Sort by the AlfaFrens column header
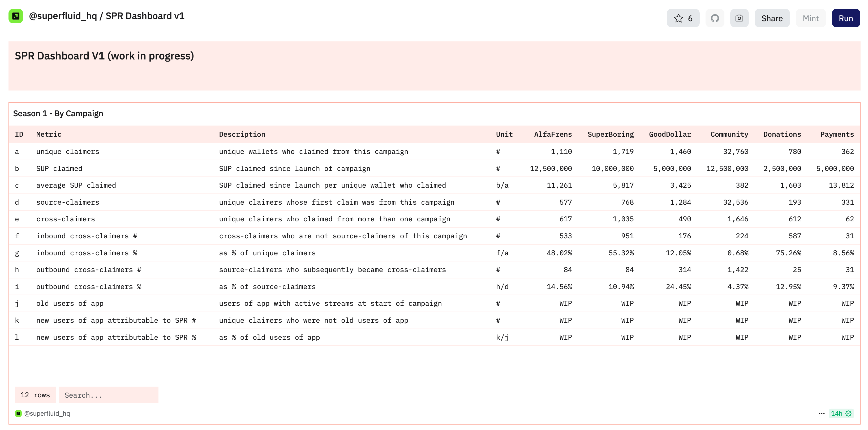Viewport: 868px width, 430px height. point(553,135)
